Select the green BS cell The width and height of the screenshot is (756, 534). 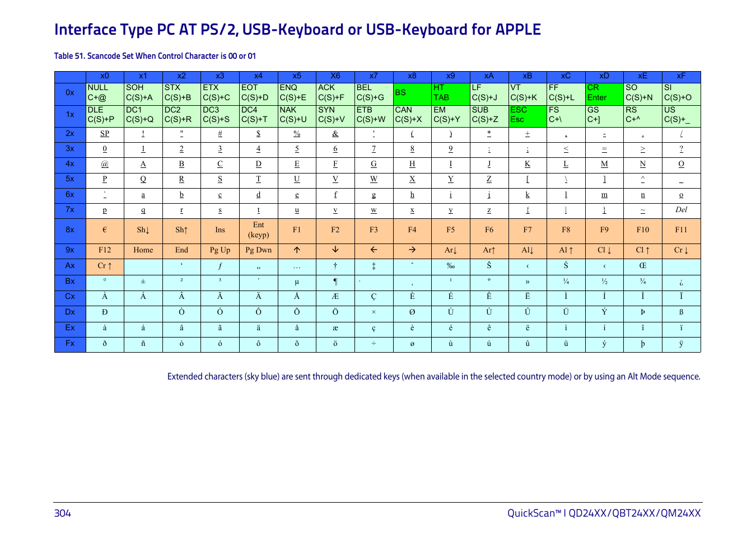click(x=412, y=93)
